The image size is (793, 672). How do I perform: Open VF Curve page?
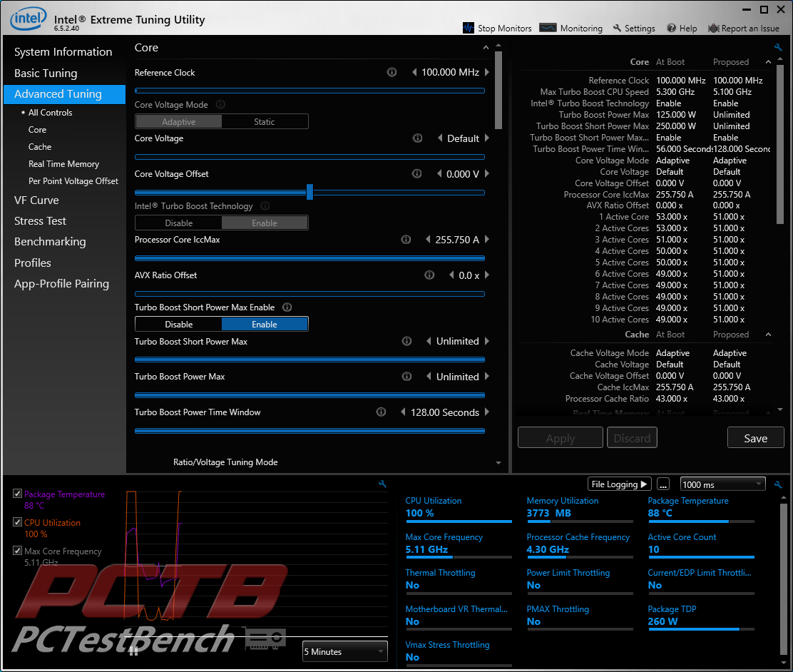coord(36,200)
